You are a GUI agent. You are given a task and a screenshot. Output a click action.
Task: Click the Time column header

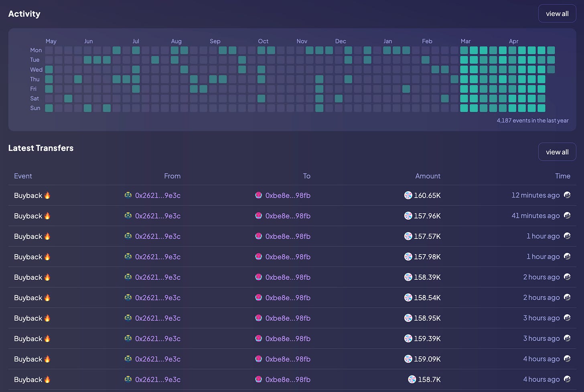563,176
